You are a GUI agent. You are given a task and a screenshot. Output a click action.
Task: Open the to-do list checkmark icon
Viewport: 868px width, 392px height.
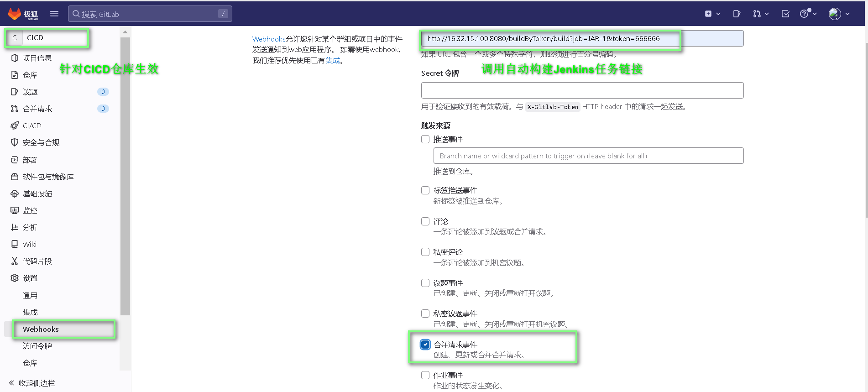(785, 14)
